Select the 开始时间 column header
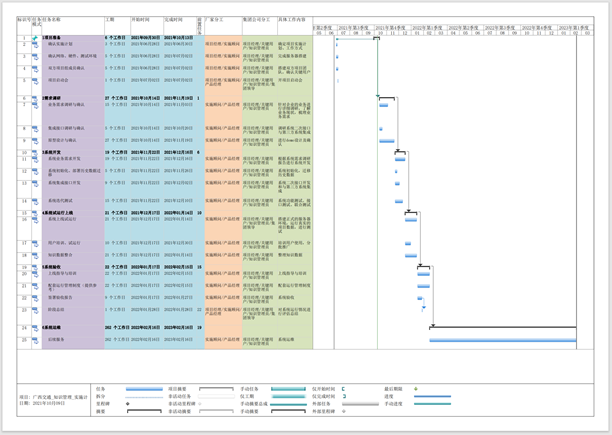 141,19
